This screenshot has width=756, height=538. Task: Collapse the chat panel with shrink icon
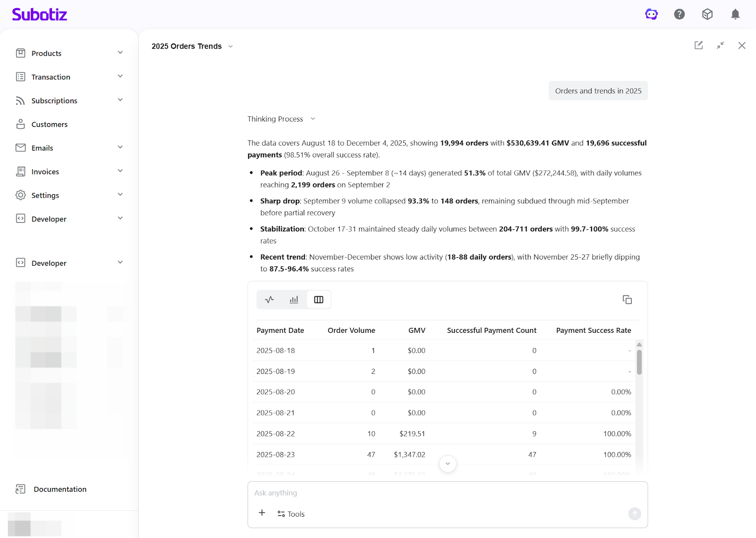pyautogui.click(x=720, y=45)
